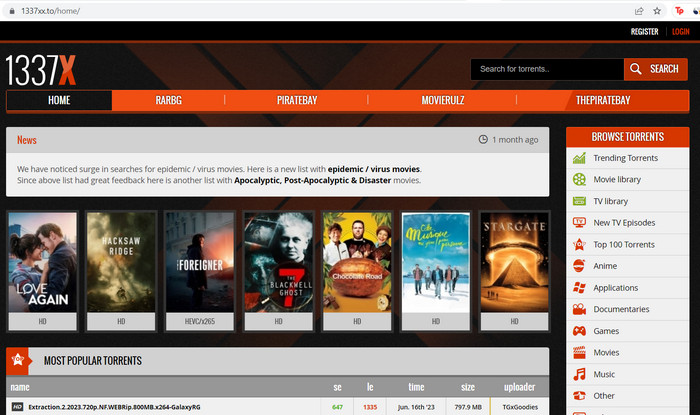The width and height of the screenshot is (700, 415).
Task: Click the Anime category icon
Action: coord(579,266)
